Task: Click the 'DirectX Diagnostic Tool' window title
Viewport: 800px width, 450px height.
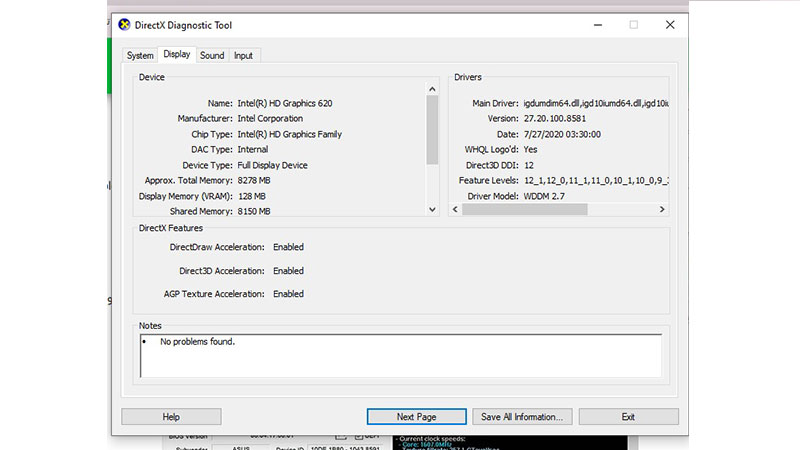Action: click(183, 25)
